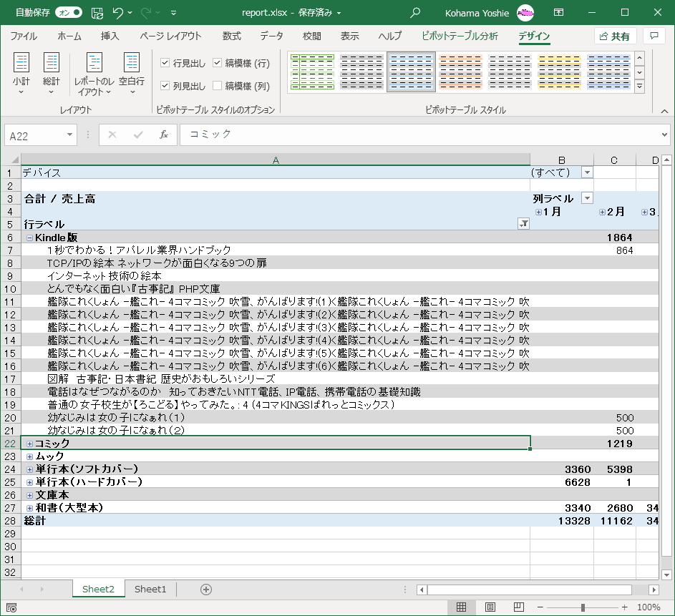The height and width of the screenshot is (616, 675).
Task: Select the dark blue pivot table style
Action: (608, 72)
